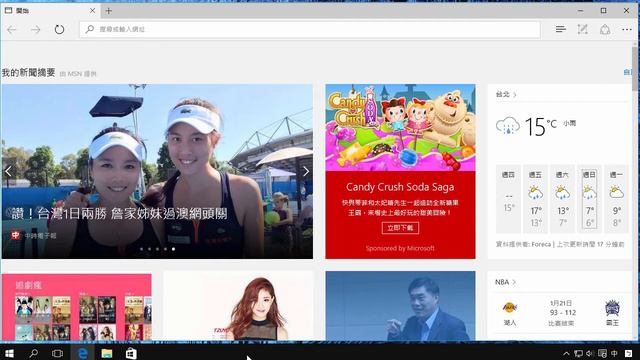This screenshot has width=640, height=360.
Task: Expand the Taipei weather location chevron
Action: click(515, 95)
